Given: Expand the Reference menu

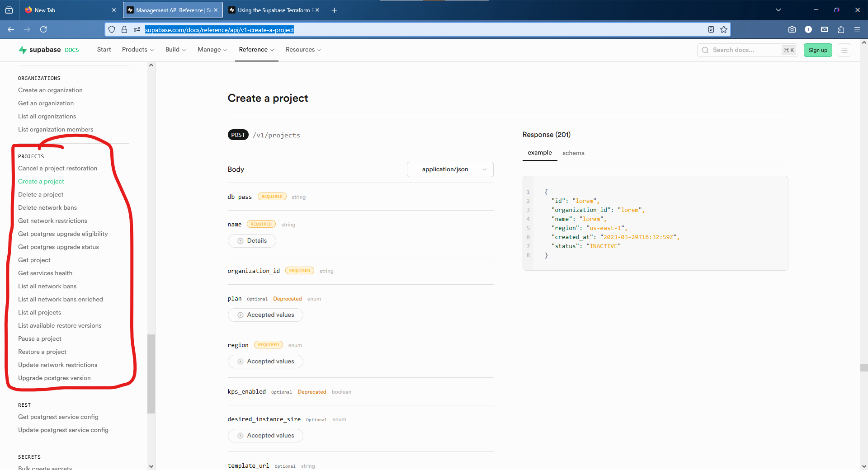Looking at the screenshot, I should tap(256, 50).
